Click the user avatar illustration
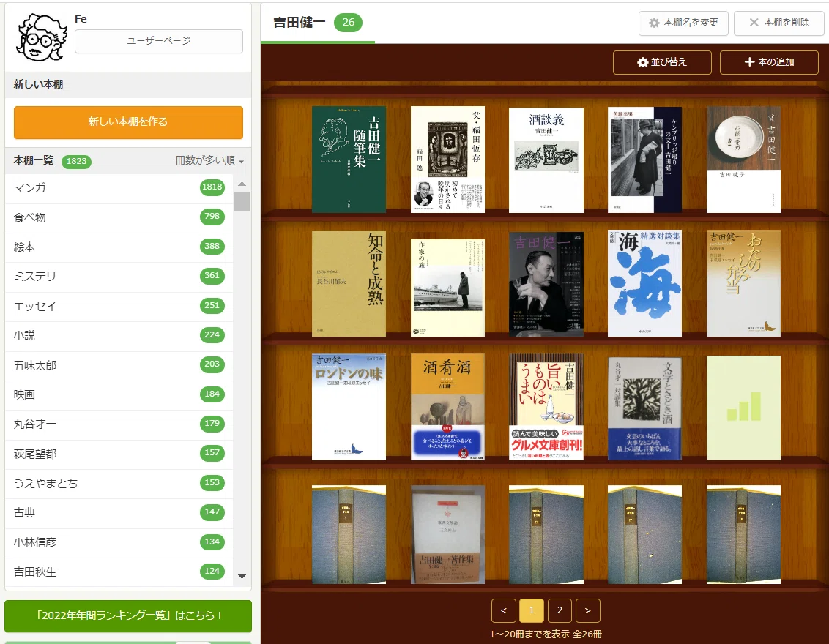829x644 pixels. tap(42, 37)
